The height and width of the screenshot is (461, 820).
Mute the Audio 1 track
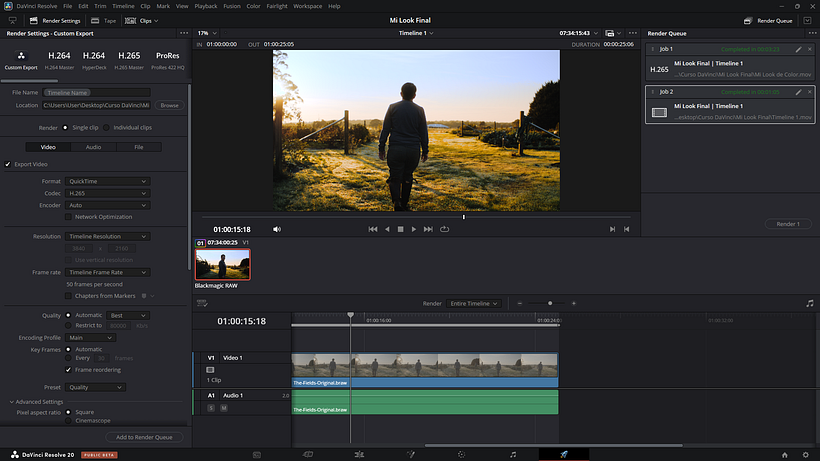pyautogui.click(x=223, y=408)
